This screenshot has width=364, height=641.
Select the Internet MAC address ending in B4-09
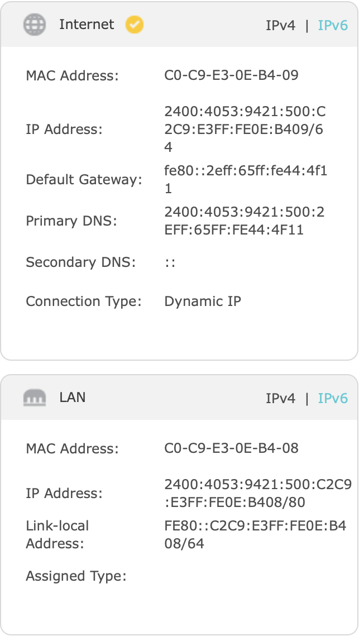coord(231,75)
